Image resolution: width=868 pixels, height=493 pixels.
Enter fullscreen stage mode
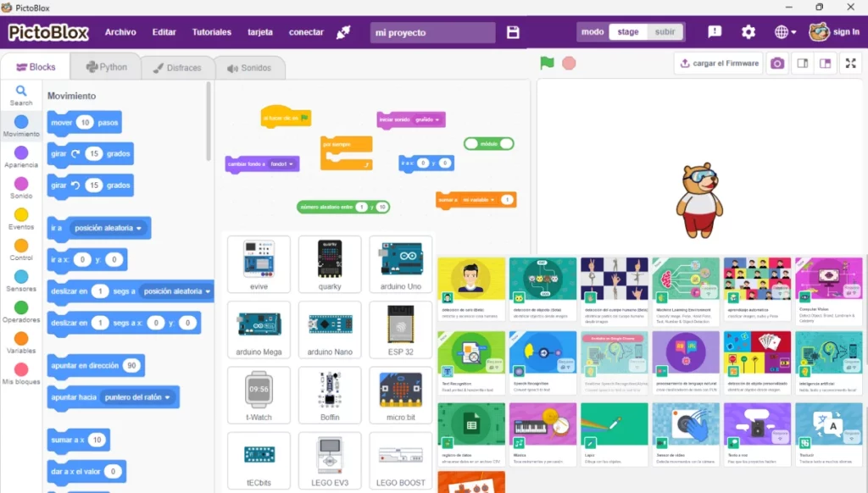[x=851, y=64]
